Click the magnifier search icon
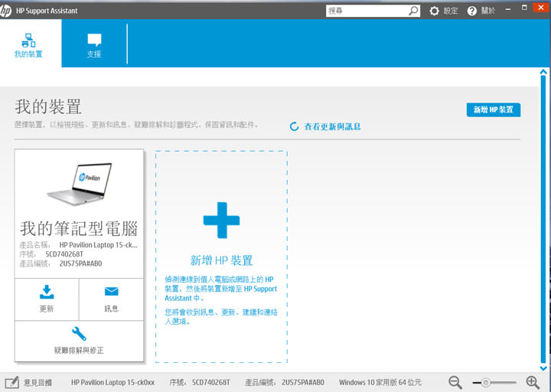 pyautogui.click(x=413, y=11)
